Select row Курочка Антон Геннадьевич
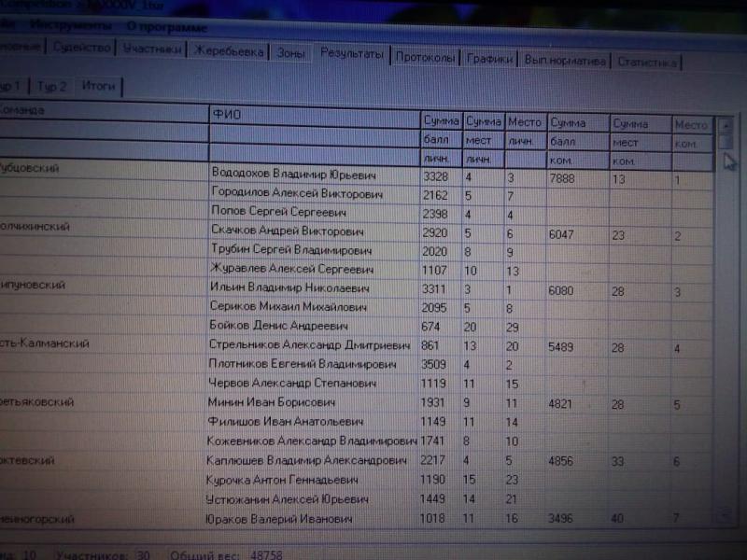 coord(282,480)
